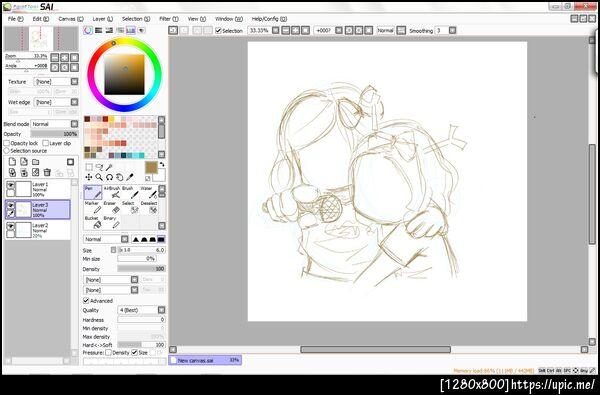Show the swatches panel icon

(x=131, y=31)
